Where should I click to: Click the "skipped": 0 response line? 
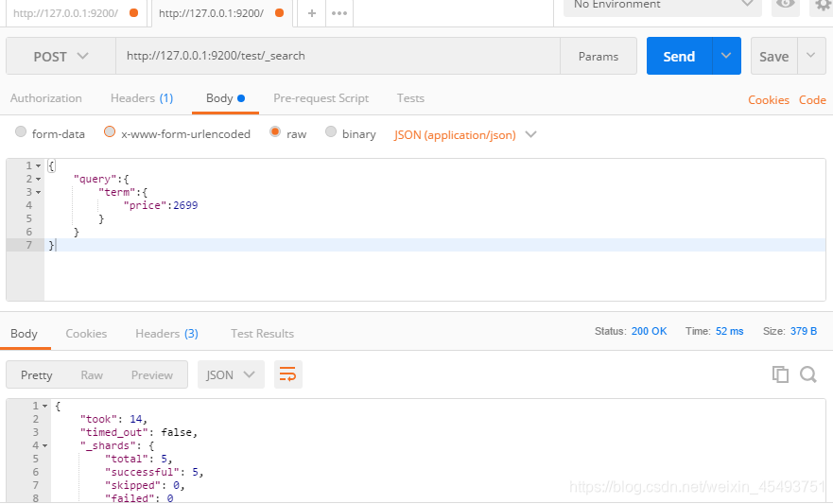[x=145, y=485]
